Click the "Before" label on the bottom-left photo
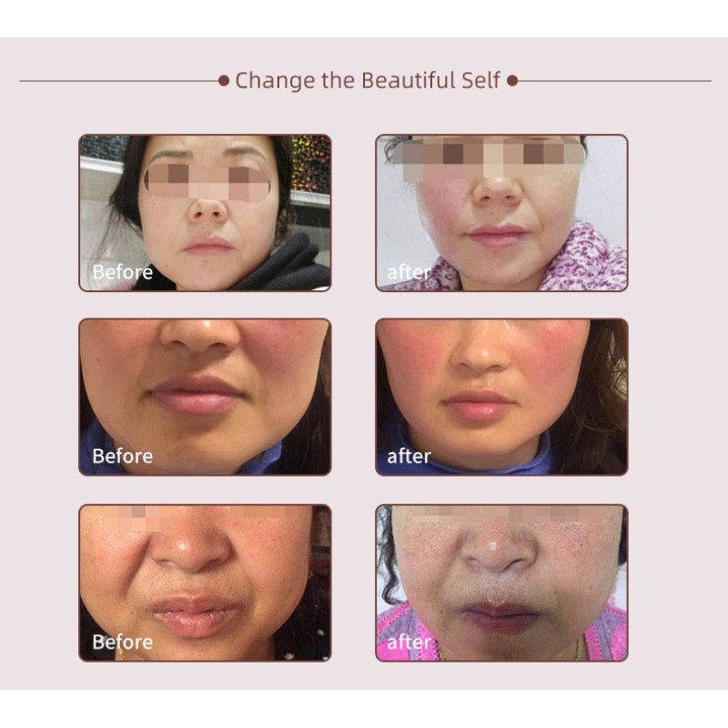Screen dimensions: 728x728 [x=123, y=642]
